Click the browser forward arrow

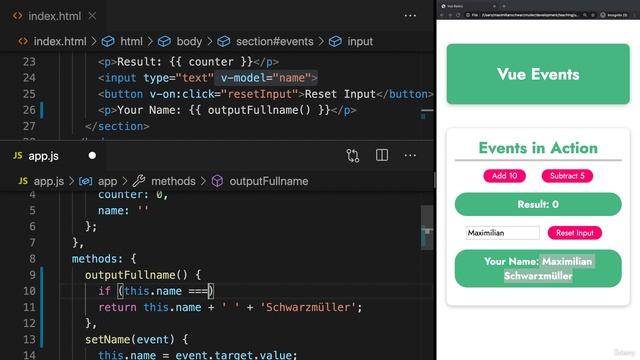click(x=450, y=15)
